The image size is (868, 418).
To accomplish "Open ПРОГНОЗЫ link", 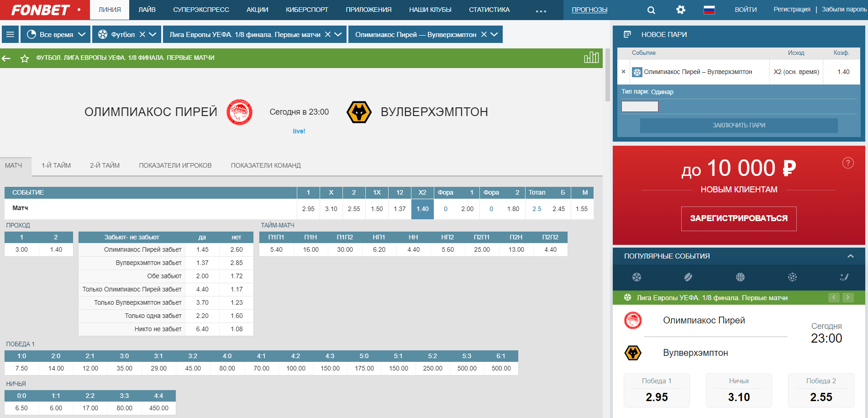I will point(589,10).
